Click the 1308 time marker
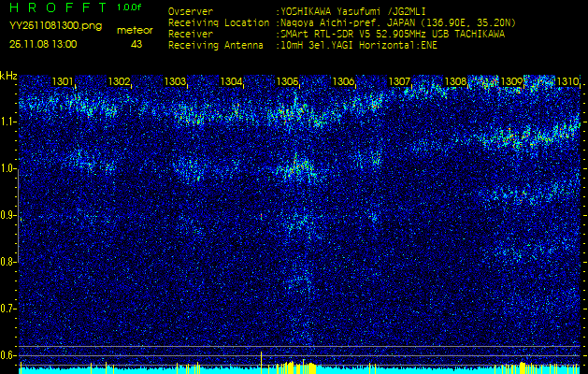588x374 pixels. pos(456,82)
